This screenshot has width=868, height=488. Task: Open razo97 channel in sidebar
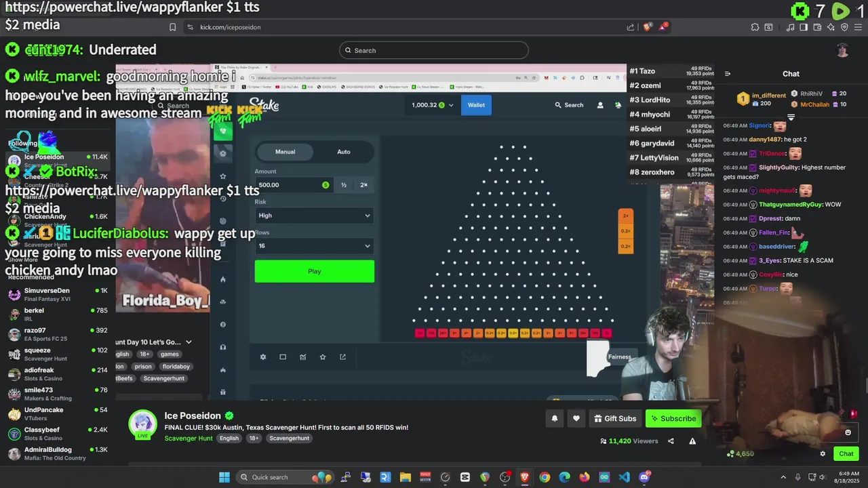(58, 335)
